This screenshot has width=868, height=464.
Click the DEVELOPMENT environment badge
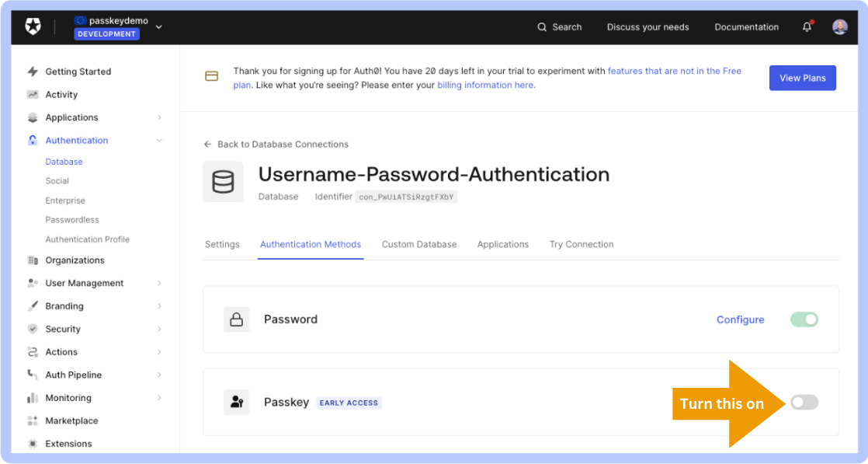click(x=107, y=34)
